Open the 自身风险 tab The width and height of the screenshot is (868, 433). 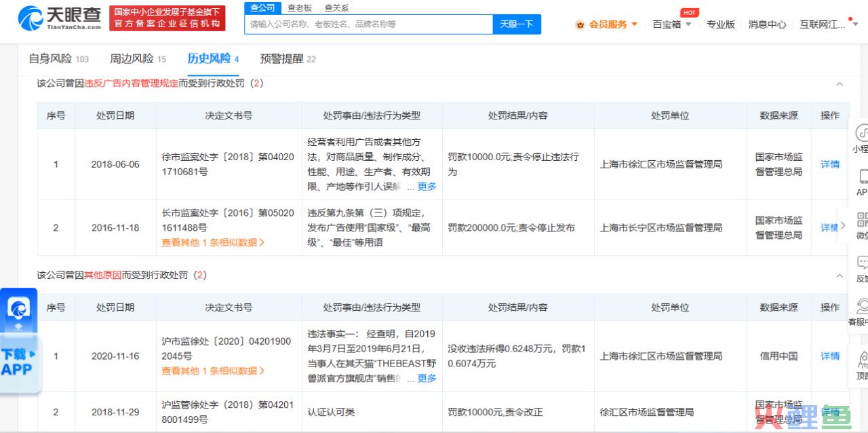point(58,59)
